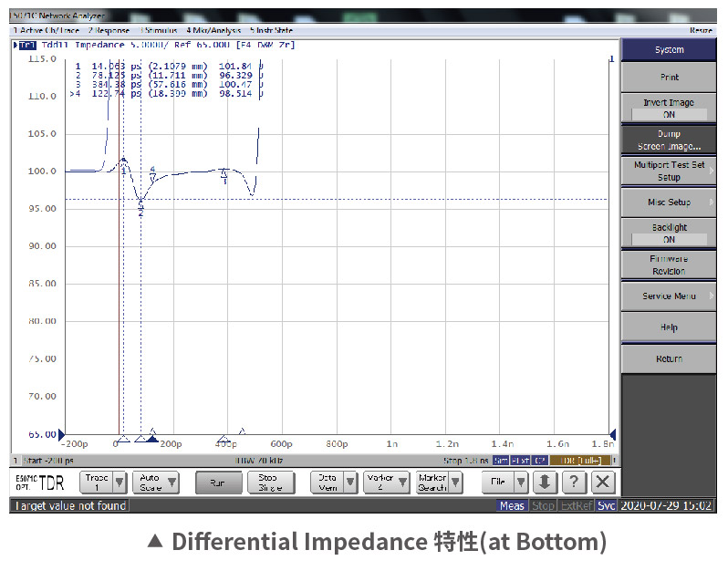Click the Marker Search button
Screen dimensions: 728x571
[x=433, y=483]
